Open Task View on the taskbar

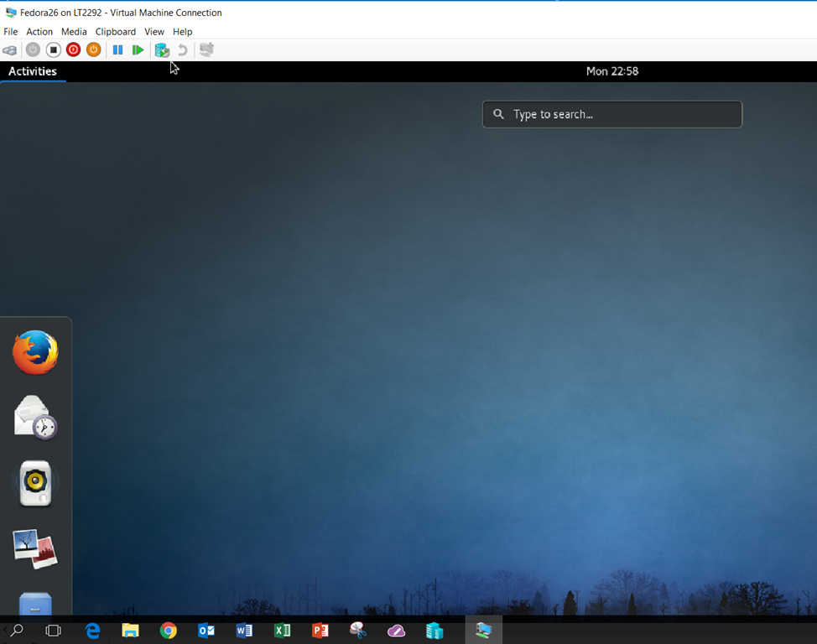(53, 631)
